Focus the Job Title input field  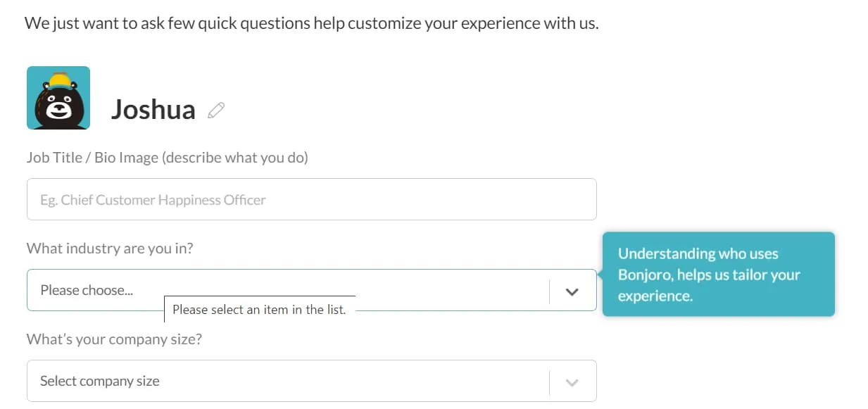(x=312, y=199)
